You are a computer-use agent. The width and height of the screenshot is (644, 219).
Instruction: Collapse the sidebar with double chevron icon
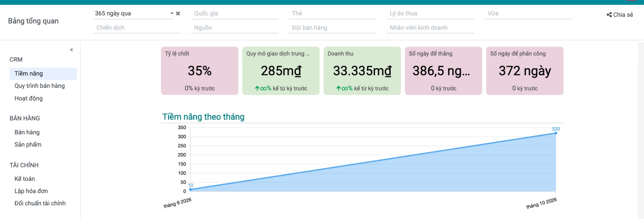(x=71, y=50)
